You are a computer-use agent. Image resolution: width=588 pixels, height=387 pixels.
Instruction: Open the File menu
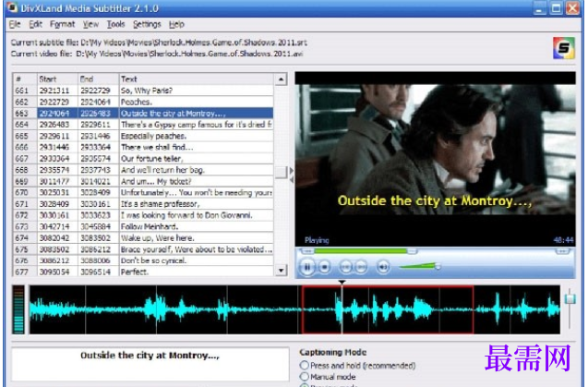pos(15,24)
